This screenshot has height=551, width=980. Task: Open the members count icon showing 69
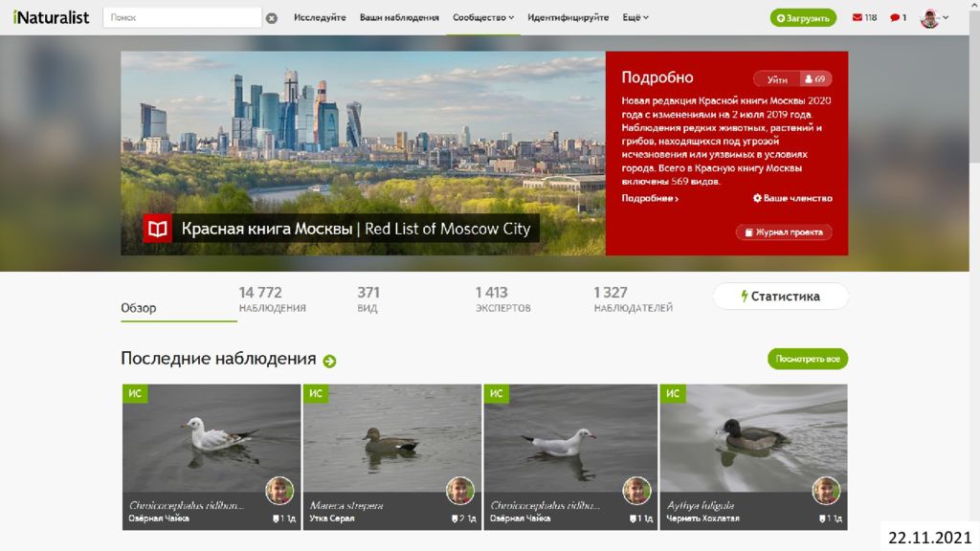(815, 78)
